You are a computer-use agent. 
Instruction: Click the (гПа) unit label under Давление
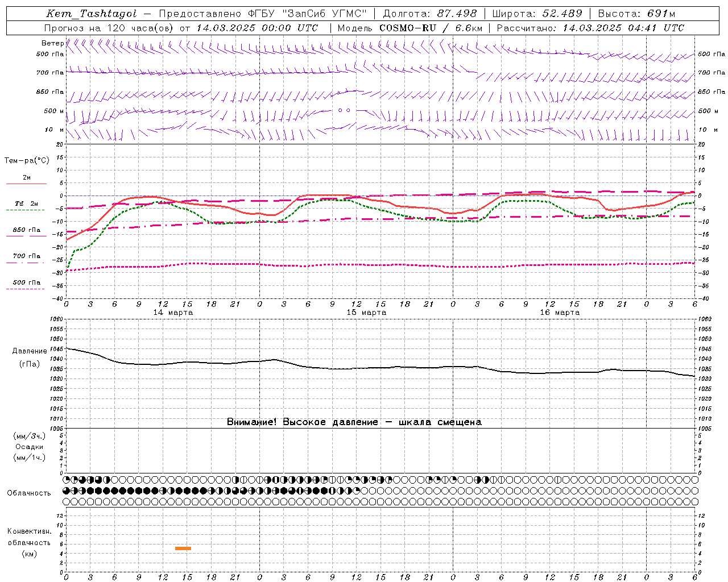coord(30,364)
